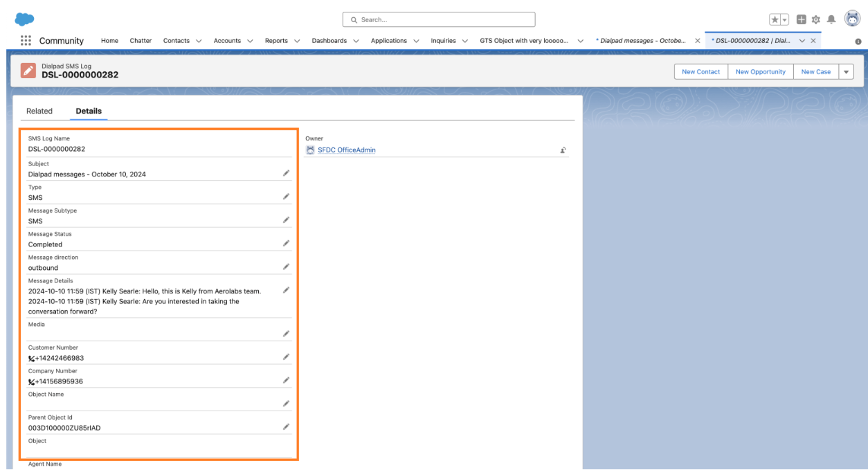868x470 pixels.
Task: Click the Dialpad SMS Log record icon
Action: [x=28, y=71]
